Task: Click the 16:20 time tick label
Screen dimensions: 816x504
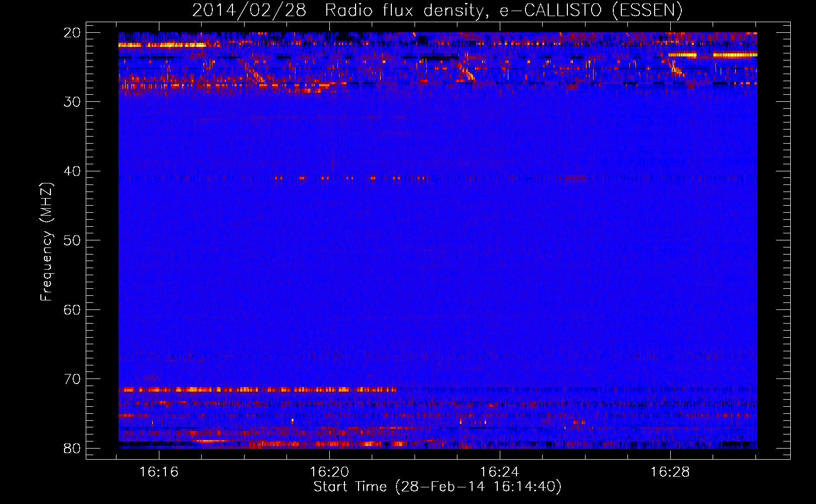Action: click(x=329, y=472)
